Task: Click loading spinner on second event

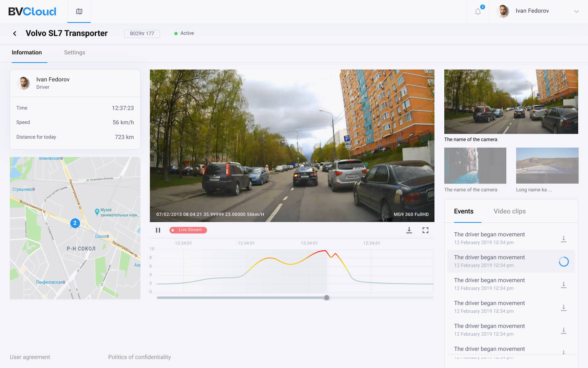Action: (563, 262)
